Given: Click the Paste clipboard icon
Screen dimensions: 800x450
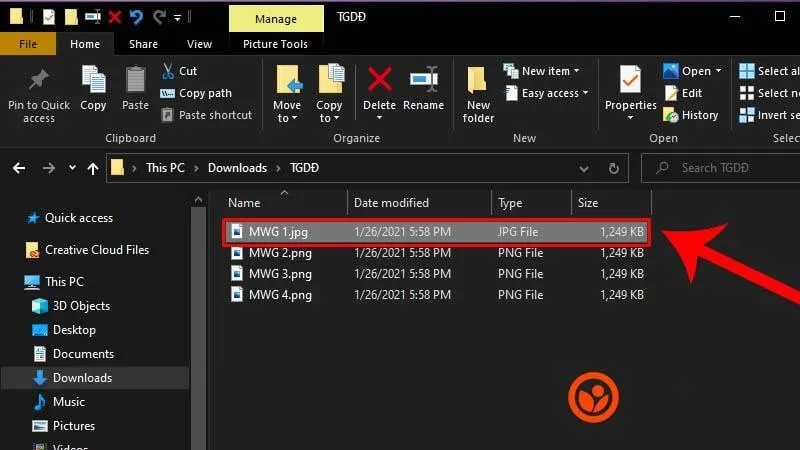Looking at the screenshot, I should [x=135, y=80].
